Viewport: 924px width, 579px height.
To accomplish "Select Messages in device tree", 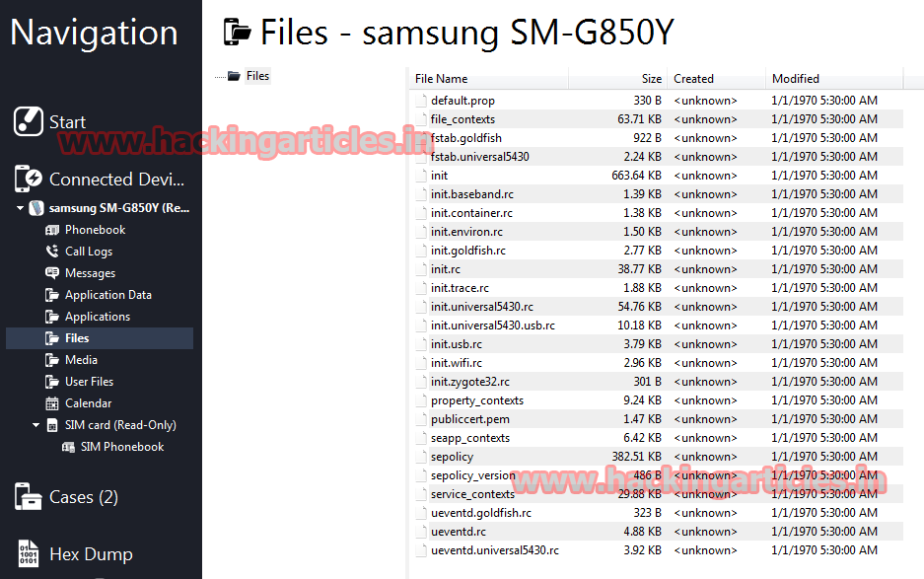I will (x=90, y=273).
